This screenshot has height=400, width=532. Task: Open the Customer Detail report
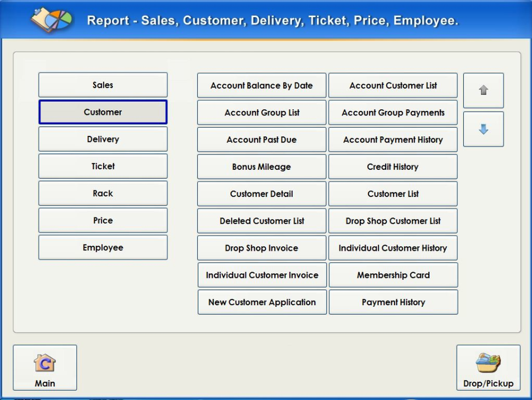(x=262, y=194)
